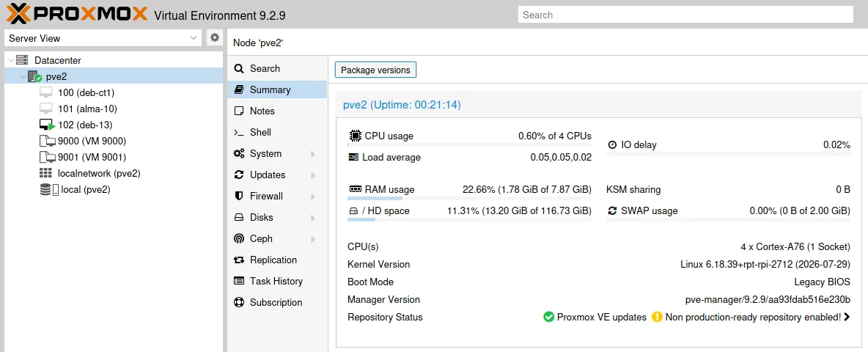This screenshot has height=352, width=868.
Task: Click the Kernel Version value text
Action: (x=765, y=264)
